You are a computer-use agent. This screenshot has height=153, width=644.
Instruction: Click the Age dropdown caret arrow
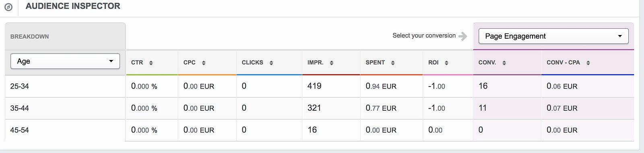point(111,61)
